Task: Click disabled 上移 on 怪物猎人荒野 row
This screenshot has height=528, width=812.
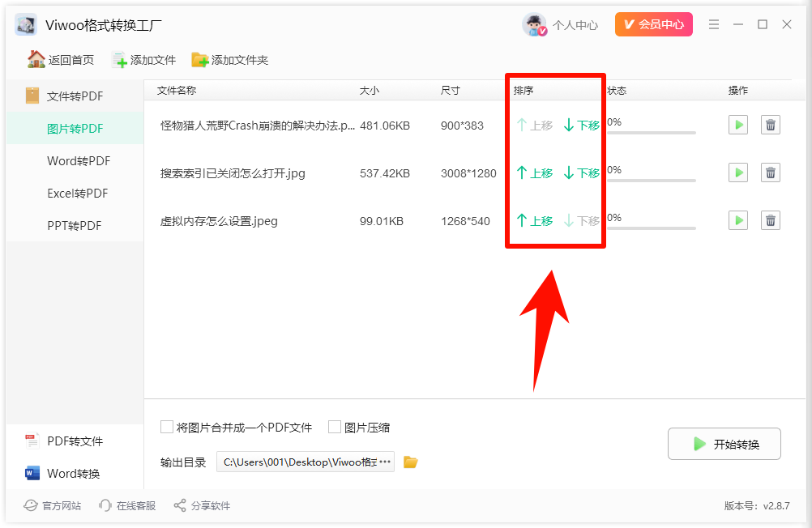Action: click(535, 126)
